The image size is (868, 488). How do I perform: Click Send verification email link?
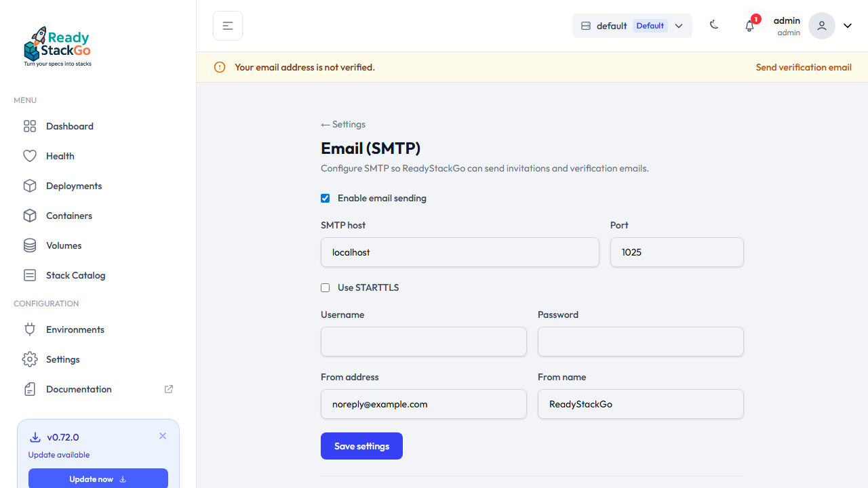pyautogui.click(x=804, y=67)
